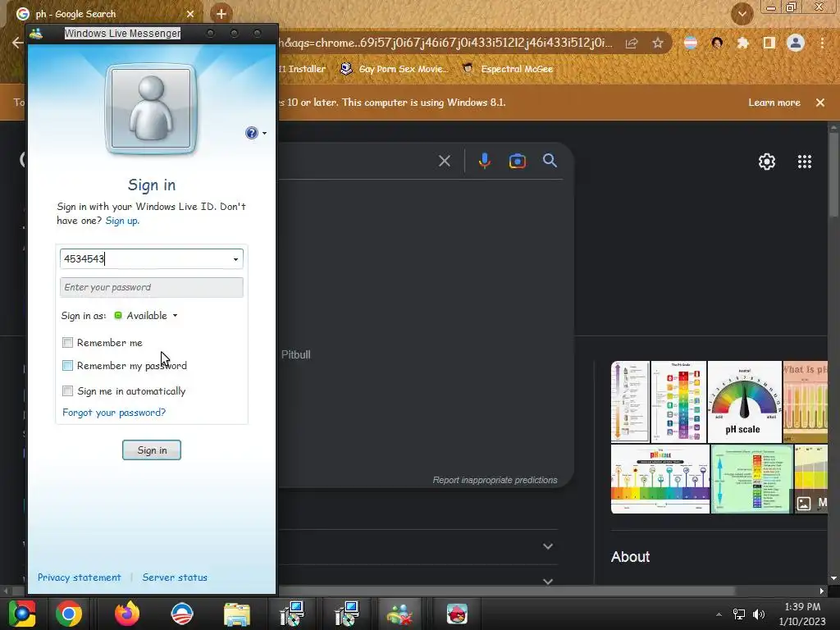Open the Privacy statement link
Viewport: 840px width, 630px height.
pyautogui.click(x=80, y=577)
